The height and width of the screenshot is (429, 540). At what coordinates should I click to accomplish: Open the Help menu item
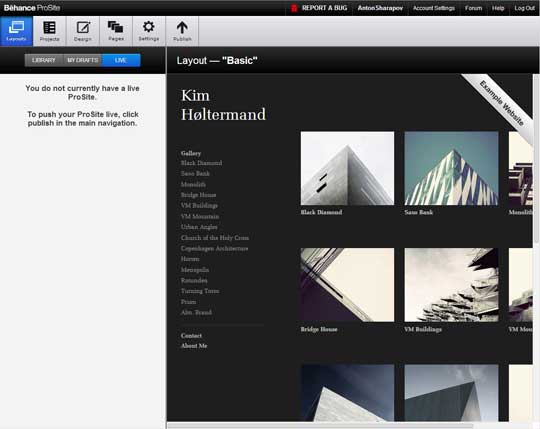click(498, 8)
